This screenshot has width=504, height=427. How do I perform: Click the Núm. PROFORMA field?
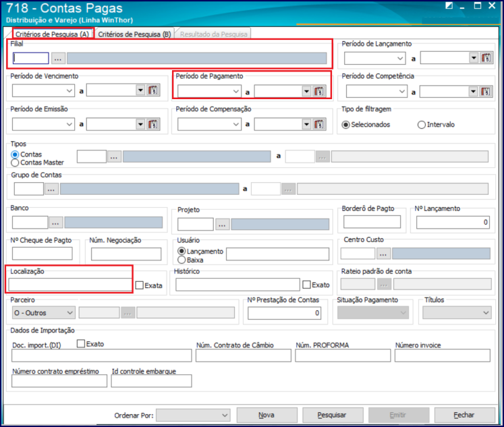coord(343,355)
